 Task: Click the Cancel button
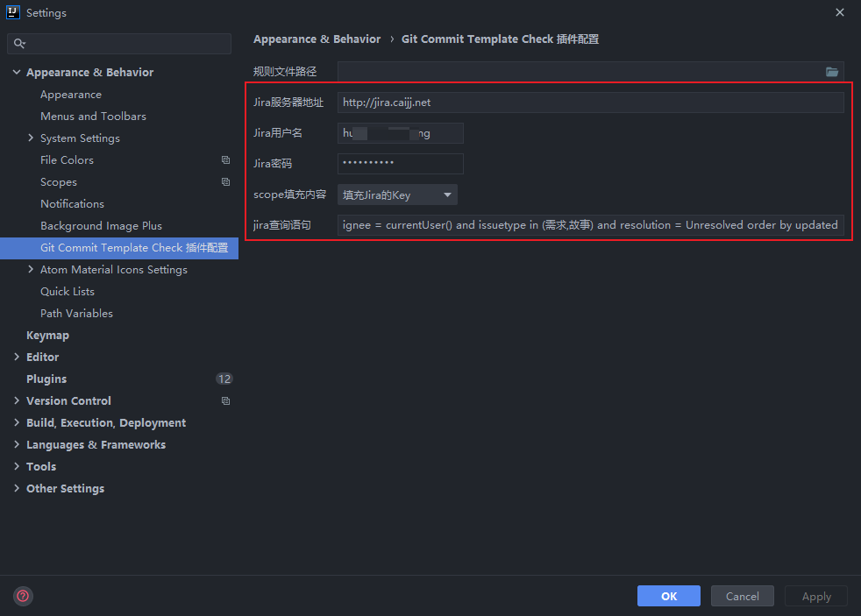(x=742, y=596)
